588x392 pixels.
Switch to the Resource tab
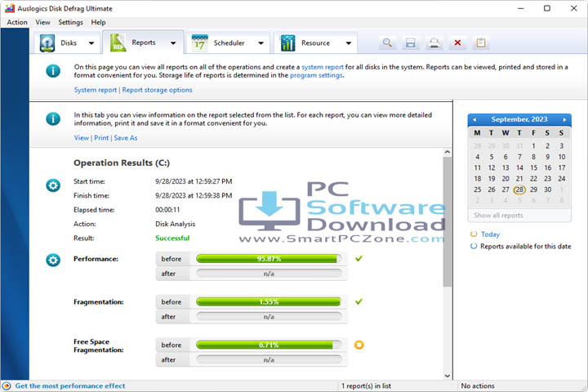tap(316, 43)
